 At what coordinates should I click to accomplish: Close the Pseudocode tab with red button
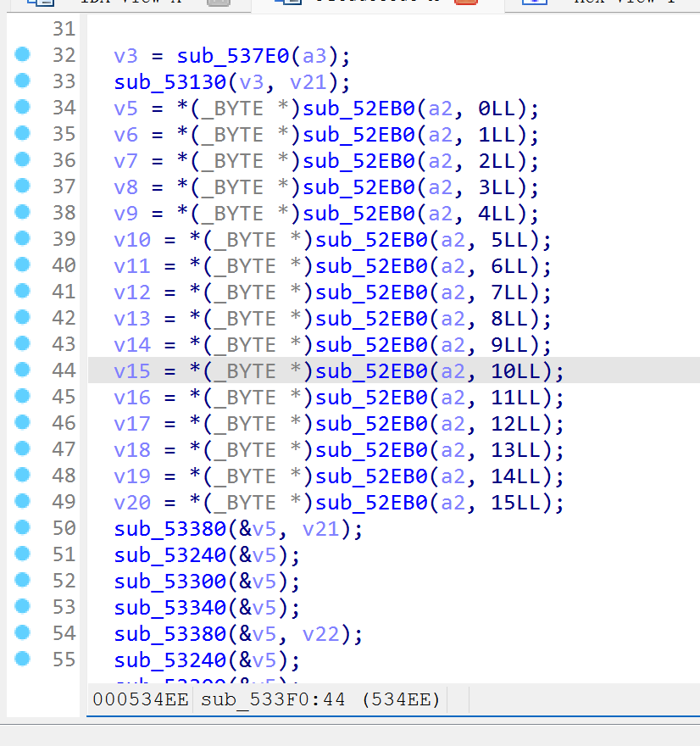[466, 3]
